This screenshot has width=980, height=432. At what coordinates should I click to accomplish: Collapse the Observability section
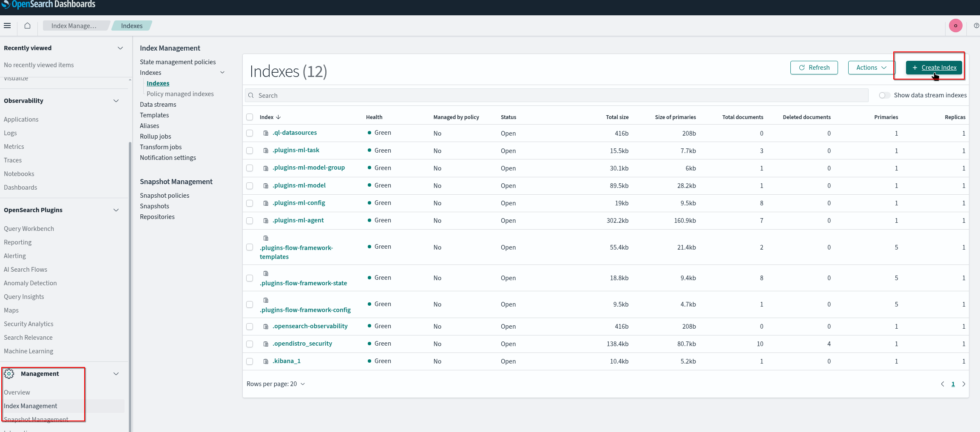point(116,101)
